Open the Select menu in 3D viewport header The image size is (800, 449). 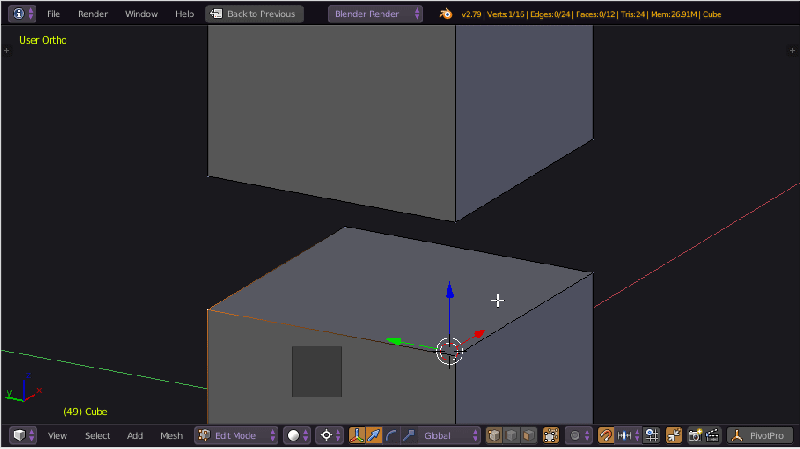click(97, 436)
